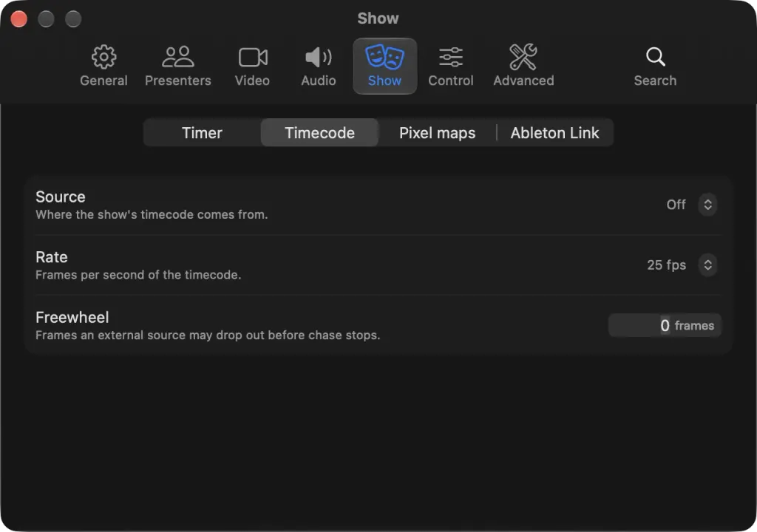Screen dimensions: 757x532
Task: Click the Freewheel setting label
Action: pyautogui.click(x=72, y=318)
